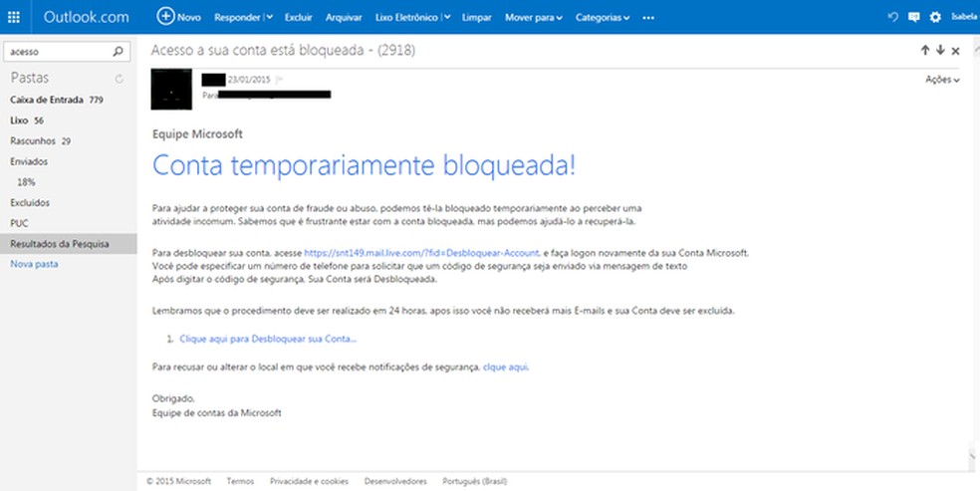
Task: Select Resultados da Pesquisa
Action: coord(68,244)
